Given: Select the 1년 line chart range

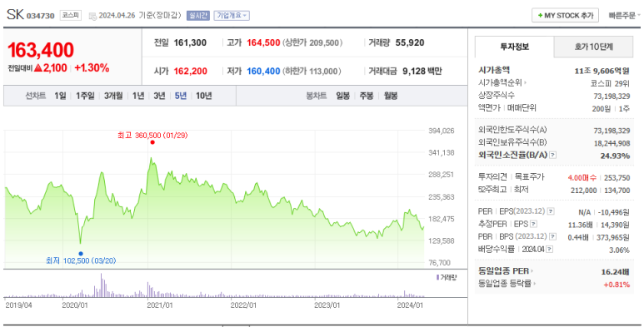Looking at the screenshot, I should tap(138, 96).
